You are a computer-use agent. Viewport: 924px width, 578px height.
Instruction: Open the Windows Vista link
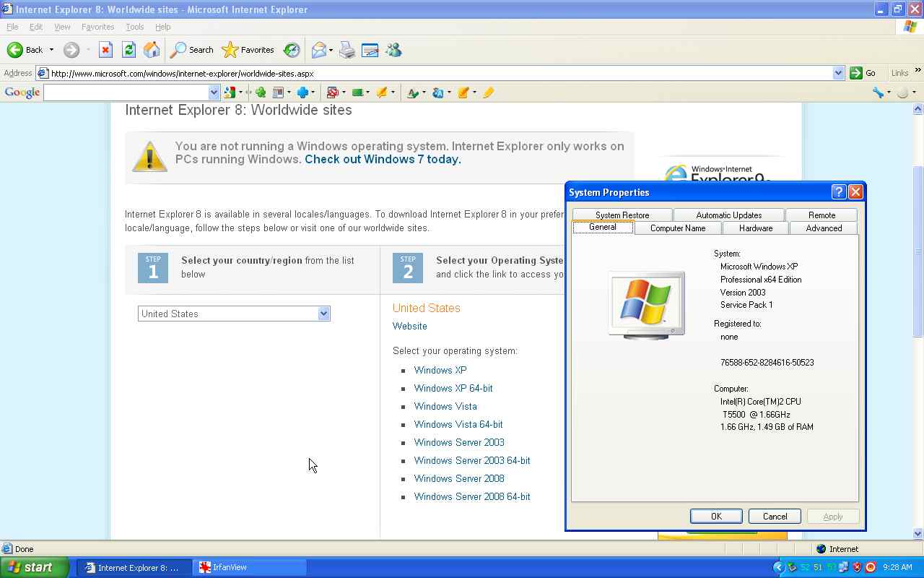pyautogui.click(x=445, y=406)
